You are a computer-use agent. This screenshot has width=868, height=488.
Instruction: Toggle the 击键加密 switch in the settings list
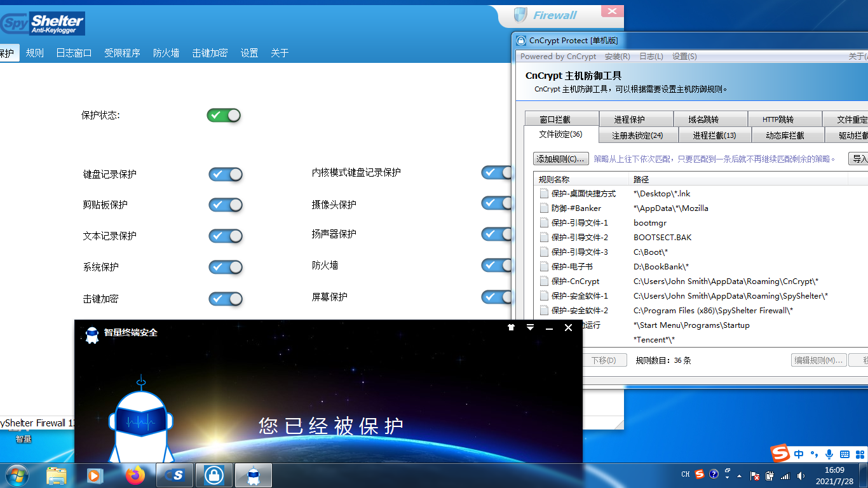[226, 299]
